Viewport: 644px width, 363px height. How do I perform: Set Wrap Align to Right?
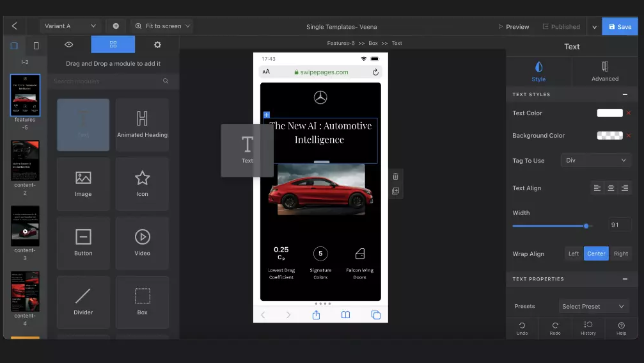coord(620,254)
